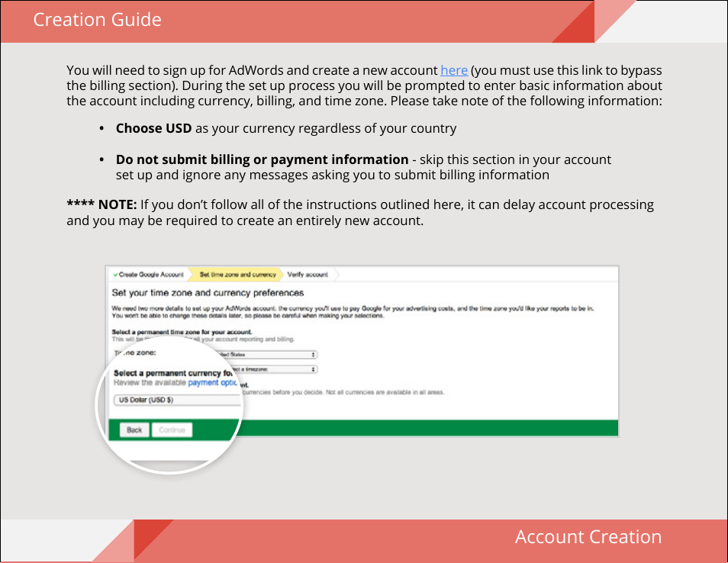The width and height of the screenshot is (728, 563).
Task: Open the US Dollar (USD $) currency dropdown
Action: click(x=176, y=400)
